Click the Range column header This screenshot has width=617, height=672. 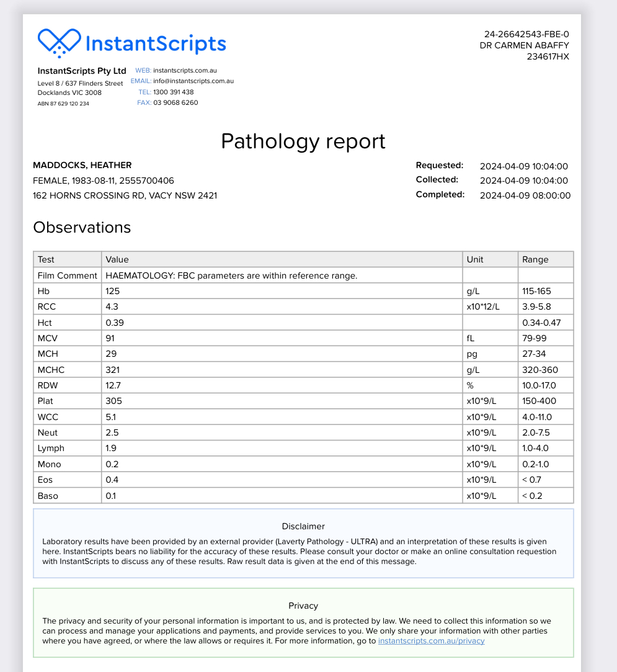click(x=535, y=259)
